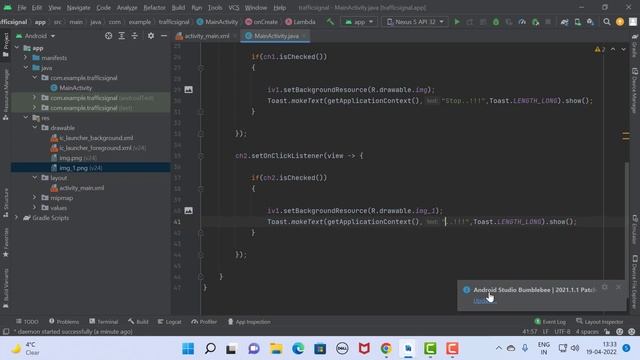Expand the mipmap folder
The width and height of the screenshot is (640, 360).
click(x=35, y=198)
